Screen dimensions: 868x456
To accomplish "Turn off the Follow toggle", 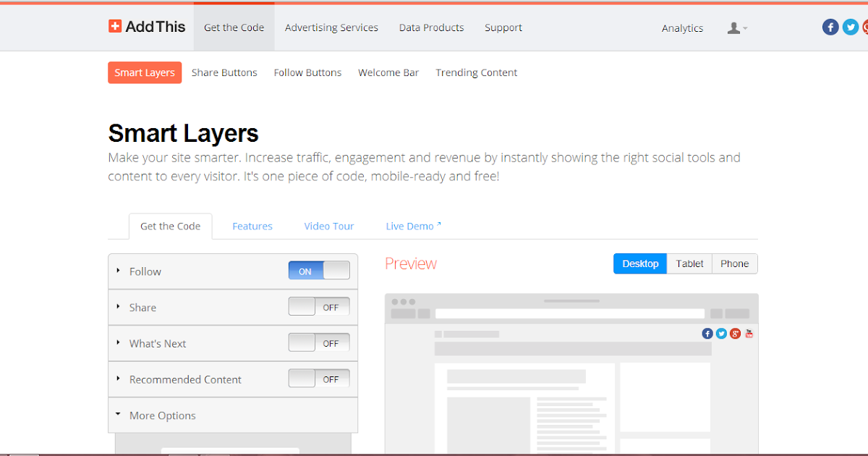I will tap(319, 271).
